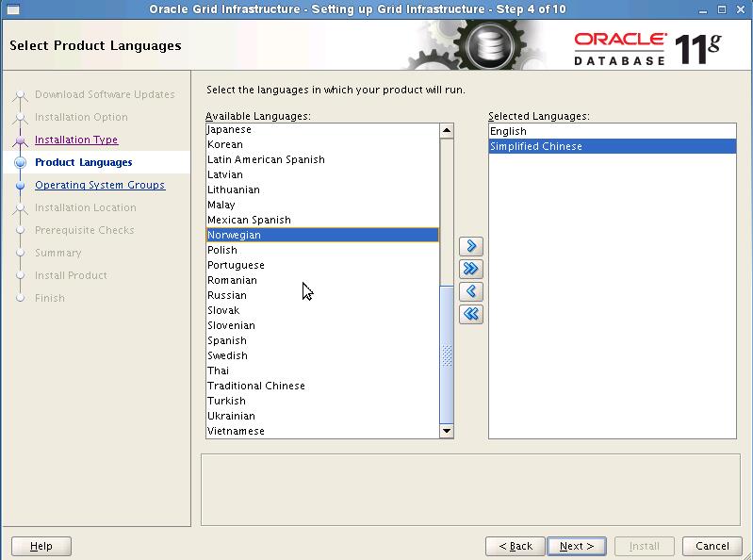Maximize the Oracle Grid Infrastructure window
Viewport: 753px width, 560px height.
[721, 9]
